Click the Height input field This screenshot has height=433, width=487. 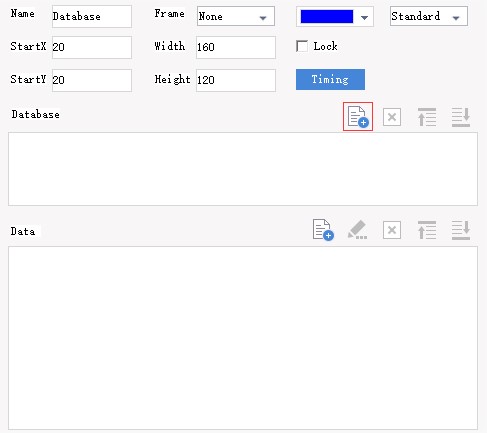pos(236,80)
